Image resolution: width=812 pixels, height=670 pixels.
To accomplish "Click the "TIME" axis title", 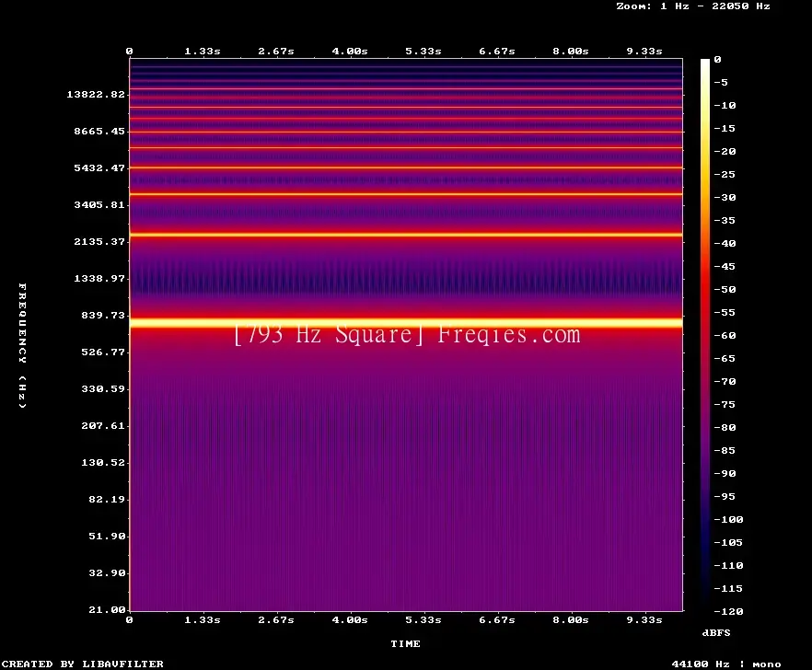I will click(405, 643).
